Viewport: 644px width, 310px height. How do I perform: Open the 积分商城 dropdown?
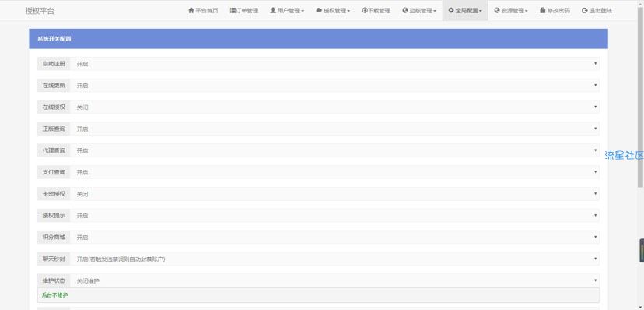334,238
